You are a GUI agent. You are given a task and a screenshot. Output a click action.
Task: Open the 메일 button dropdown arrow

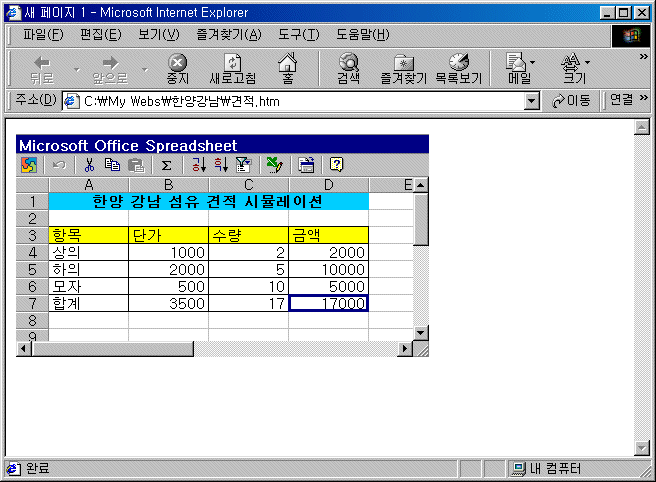point(532,62)
